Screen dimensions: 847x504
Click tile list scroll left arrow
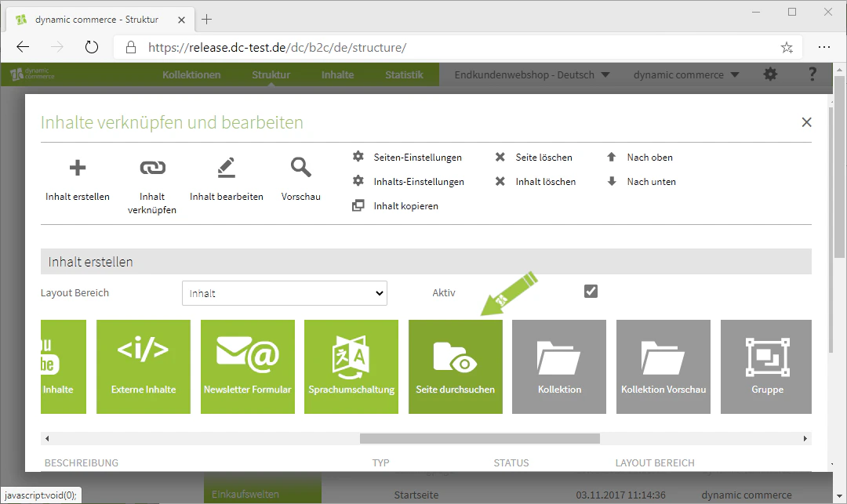coord(47,439)
